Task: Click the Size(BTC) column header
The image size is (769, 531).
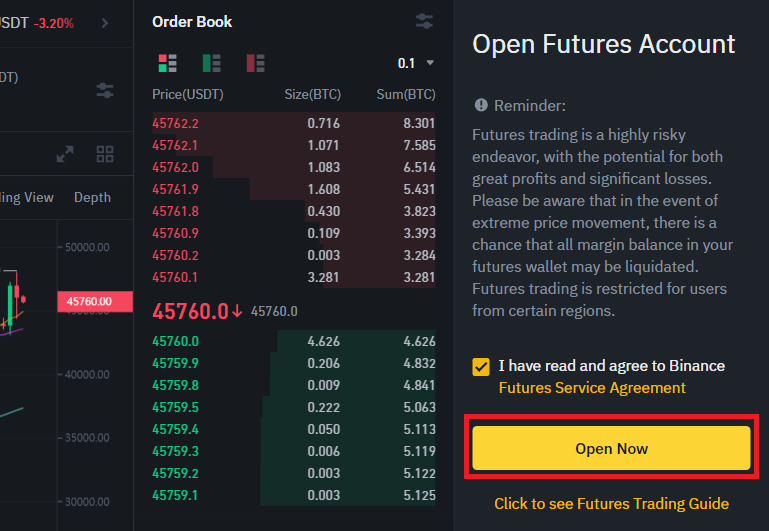Action: 312,95
